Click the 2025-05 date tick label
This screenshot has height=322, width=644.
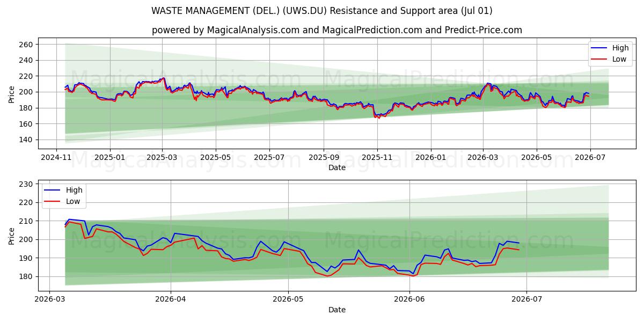[x=216, y=158]
